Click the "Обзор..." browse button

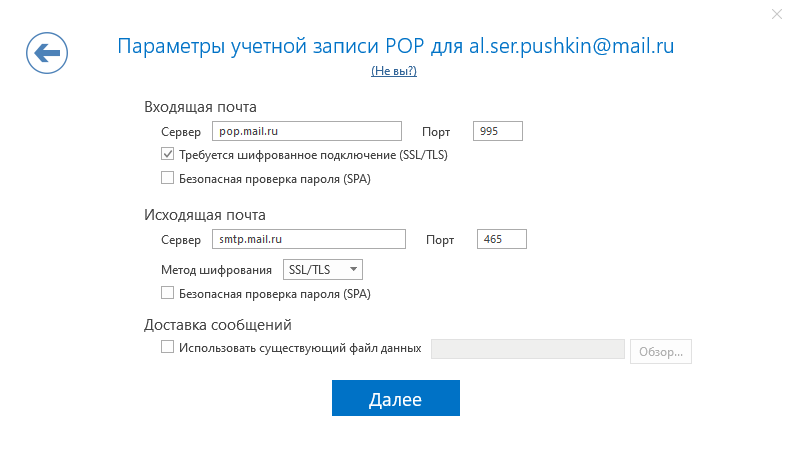click(661, 352)
